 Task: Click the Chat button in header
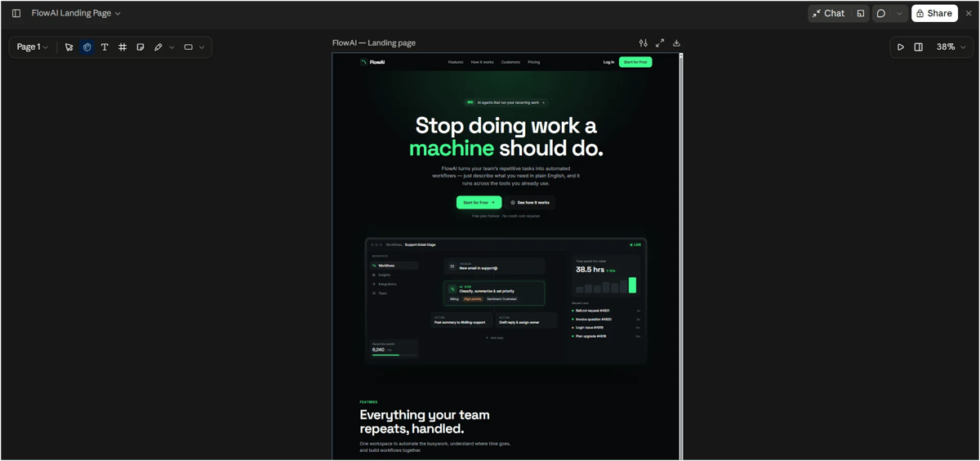(x=829, y=13)
